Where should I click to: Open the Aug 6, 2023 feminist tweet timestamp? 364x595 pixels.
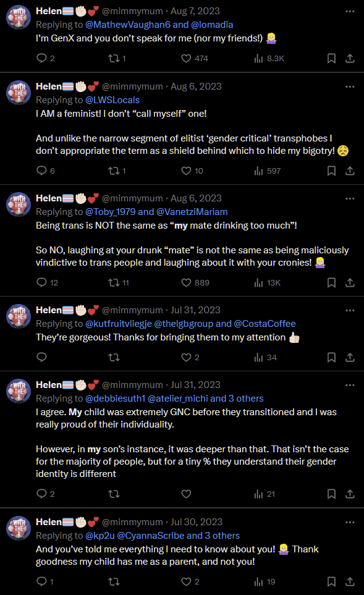point(196,87)
